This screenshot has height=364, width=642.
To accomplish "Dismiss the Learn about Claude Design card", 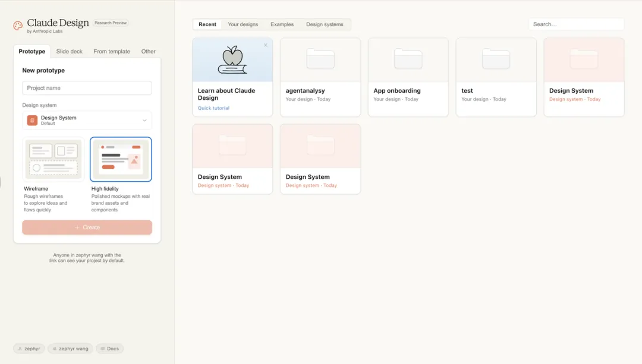I will pyautogui.click(x=266, y=45).
